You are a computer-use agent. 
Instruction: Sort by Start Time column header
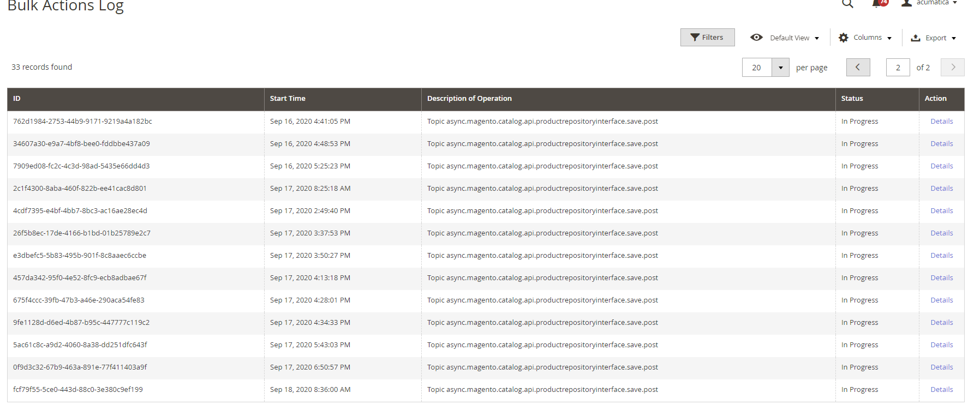point(288,99)
